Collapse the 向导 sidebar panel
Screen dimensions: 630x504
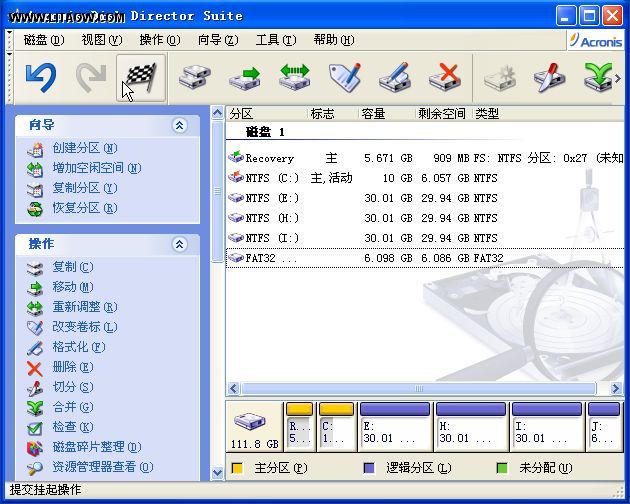point(180,125)
